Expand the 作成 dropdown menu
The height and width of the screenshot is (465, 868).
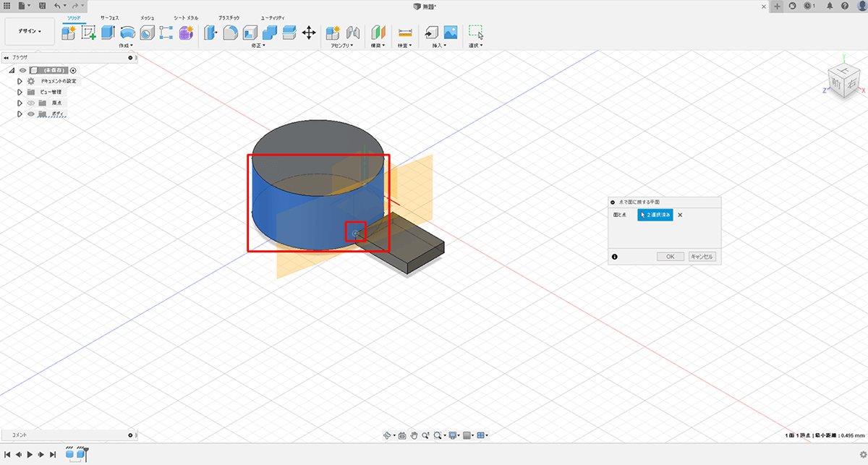pyautogui.click(x=127, y=46)
